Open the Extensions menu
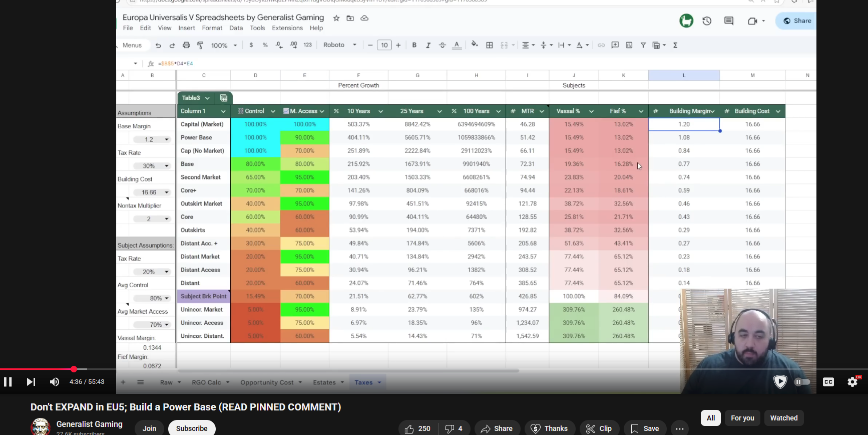Image resolution: width=868 pixels, height=435 pixels. coord(287,28)
